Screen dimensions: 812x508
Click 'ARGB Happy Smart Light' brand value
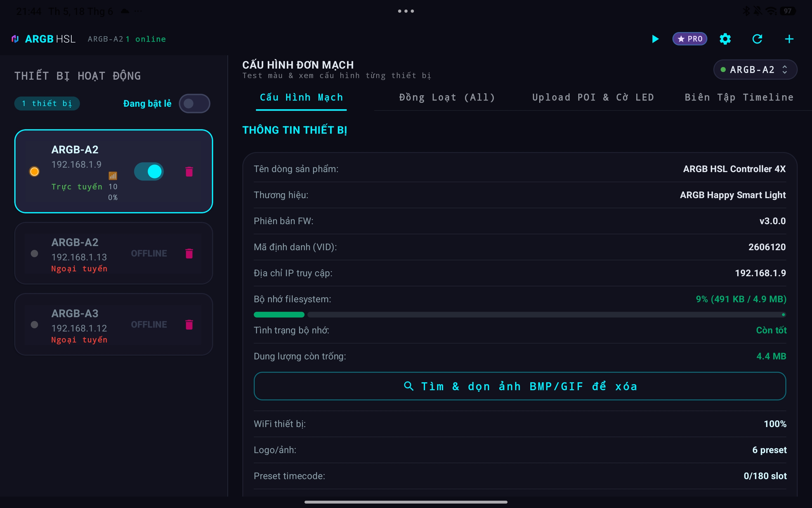[x=733, y=195]
